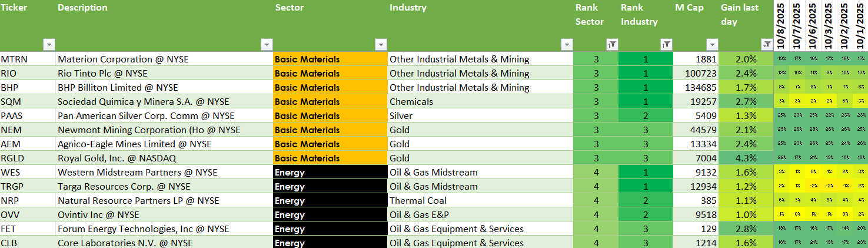Select the 10/7/2025 date column header
Image resolution: width=868 pixels, height=248 pixels.
point(797,26)
